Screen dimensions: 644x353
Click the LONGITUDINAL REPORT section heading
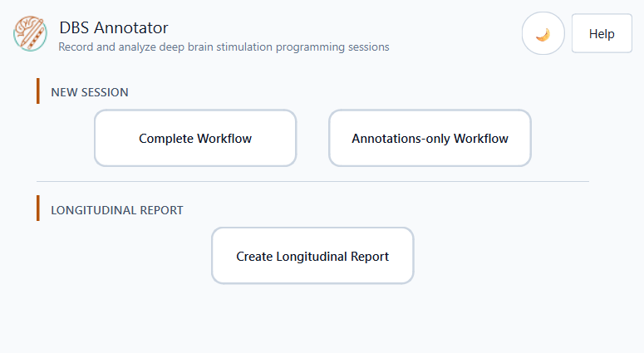tap(117, 210)
